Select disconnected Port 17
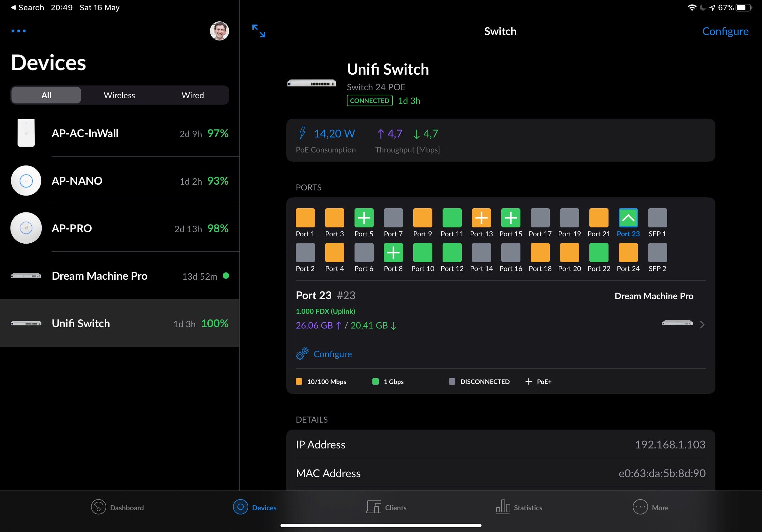Viewport: 762px width, 532px height. 540,218
